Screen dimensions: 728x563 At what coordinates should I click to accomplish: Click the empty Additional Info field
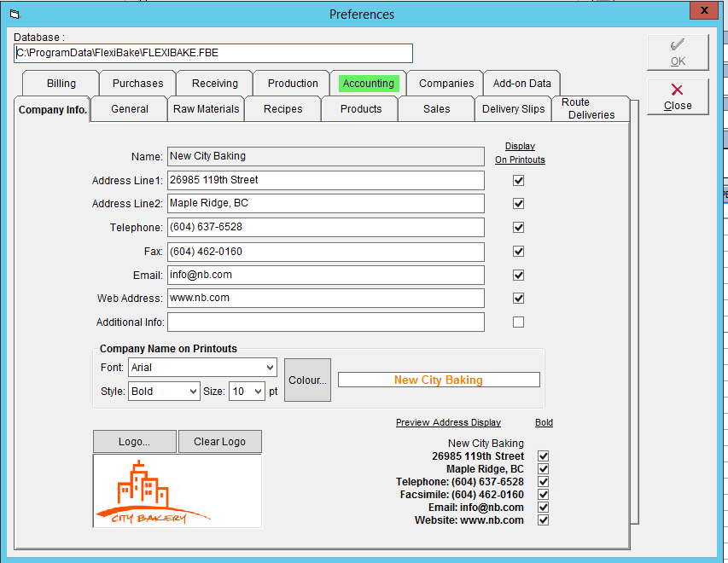(326, 322)
